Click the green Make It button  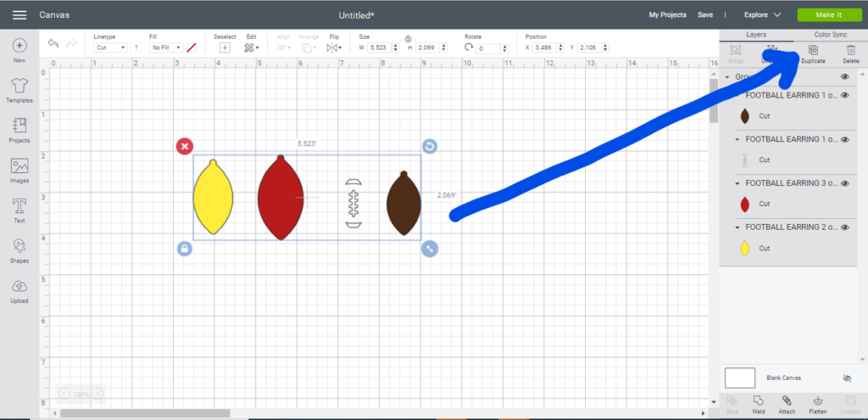[829, 15]
